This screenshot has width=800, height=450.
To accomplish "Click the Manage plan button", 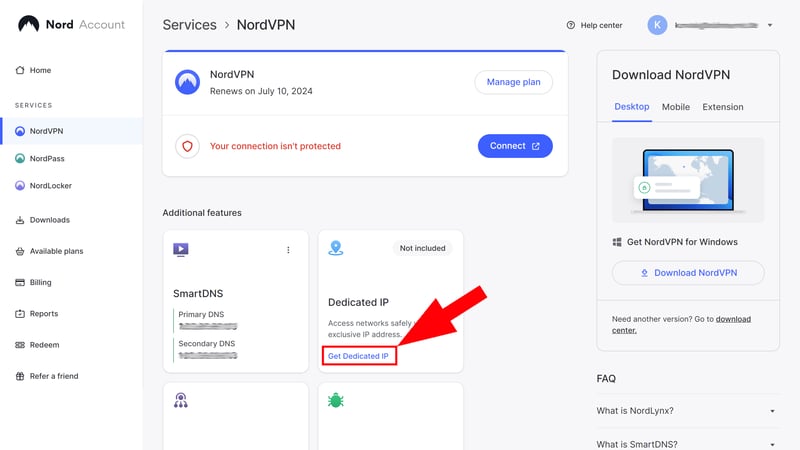I will pyautogui.click(x=513, y=82).
